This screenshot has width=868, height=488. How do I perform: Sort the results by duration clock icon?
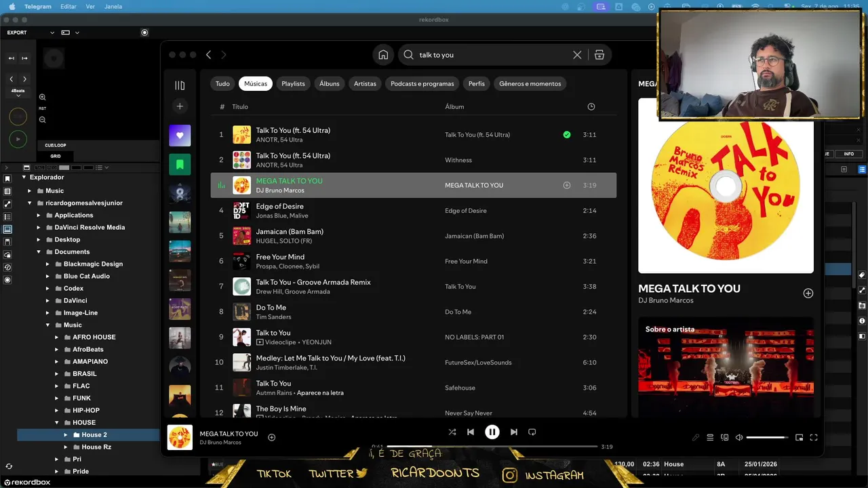tap(591, 106)
